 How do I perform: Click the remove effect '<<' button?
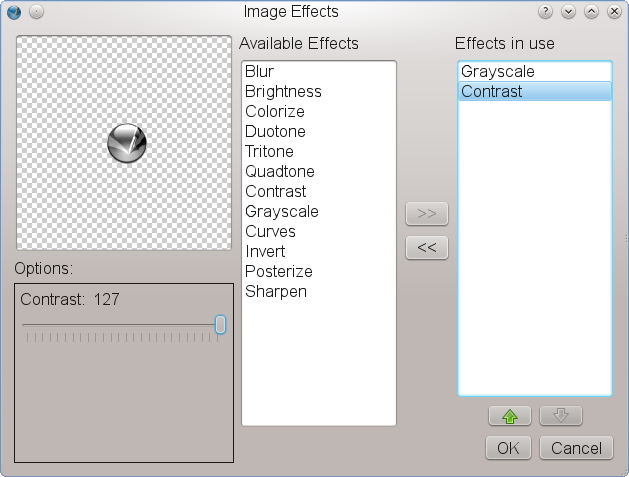[x=426, y=248]
